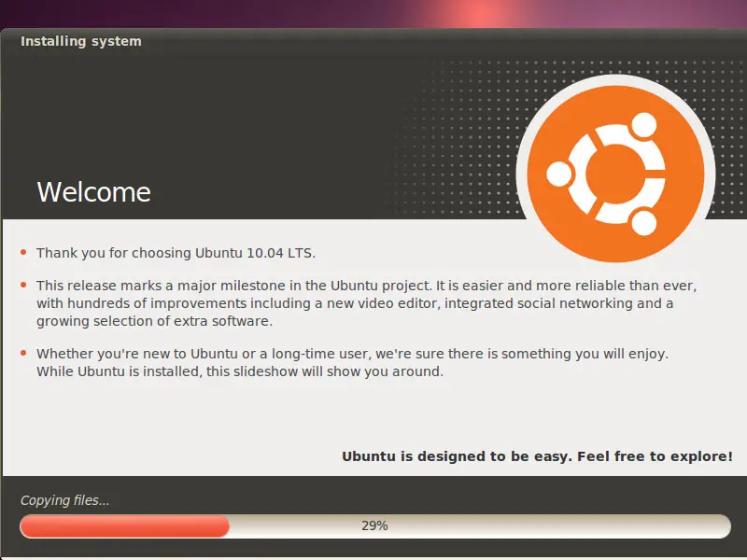Click the orange bullet beside "This release marks"
Image resolution: width=747 pixels, height=560 pixels.
tap(23, 285)
